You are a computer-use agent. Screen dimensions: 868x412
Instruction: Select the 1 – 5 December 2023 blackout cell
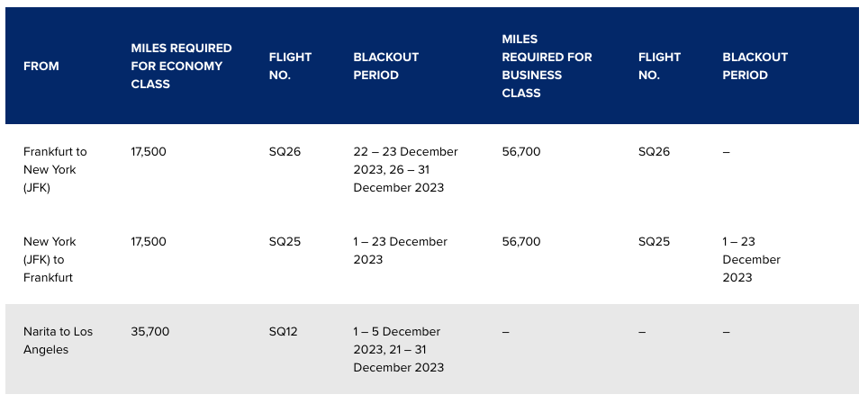[399, 350]
